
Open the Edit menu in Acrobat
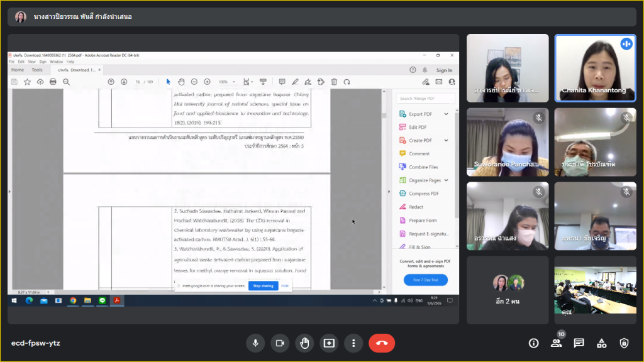pyautogui.click(x=21, y=62)
